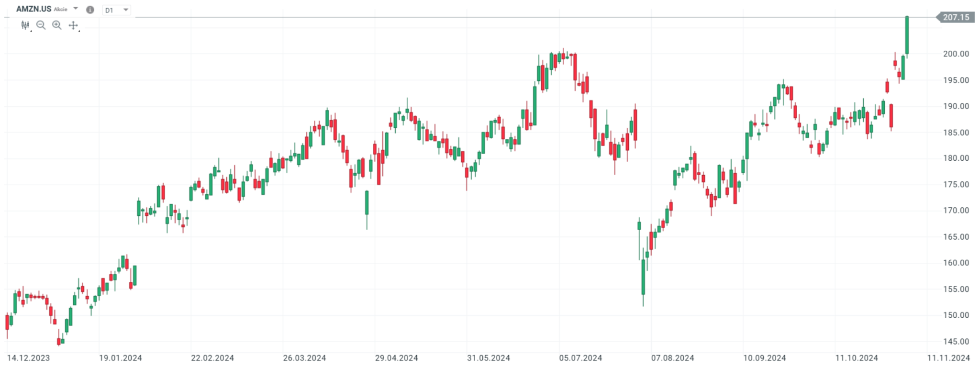
Task: Click the 10.09.2024 date axis label
Action: point(764,358)
